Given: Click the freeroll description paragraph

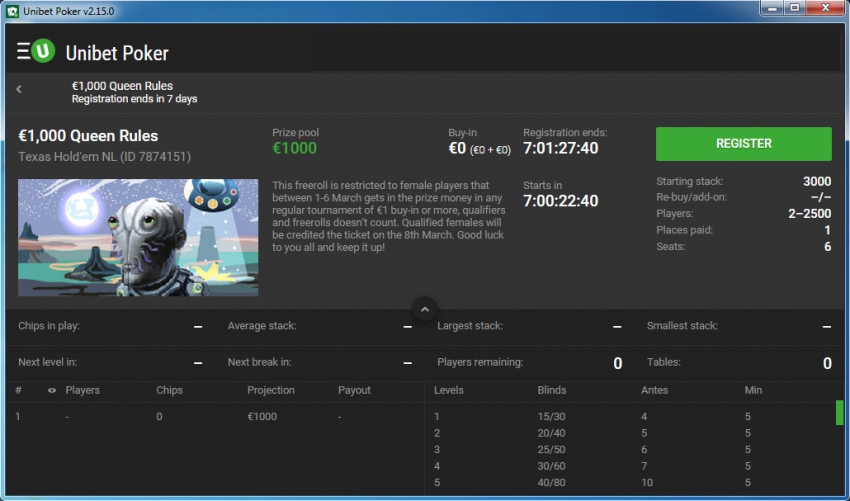Looking at the screenshot, I should pyautogui.click(x=389, y=216).
